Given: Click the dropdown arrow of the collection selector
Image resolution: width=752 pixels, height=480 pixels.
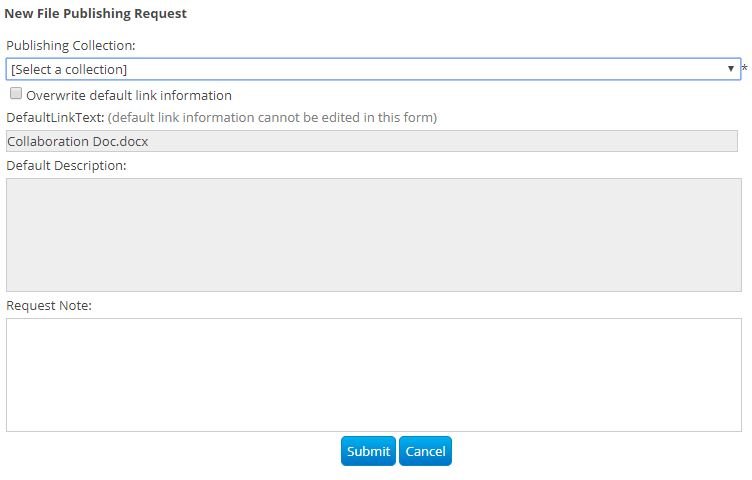Looking at the screenshot, I should click(731, 69).
